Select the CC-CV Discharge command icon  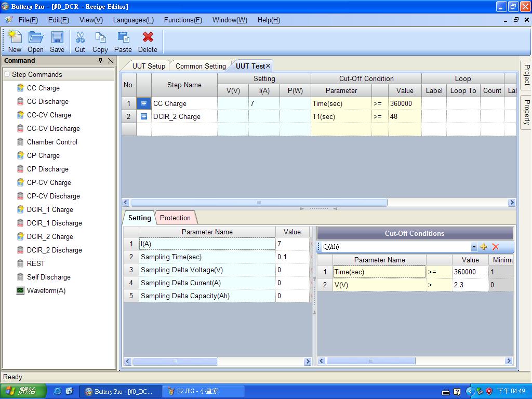coord(20,128)
